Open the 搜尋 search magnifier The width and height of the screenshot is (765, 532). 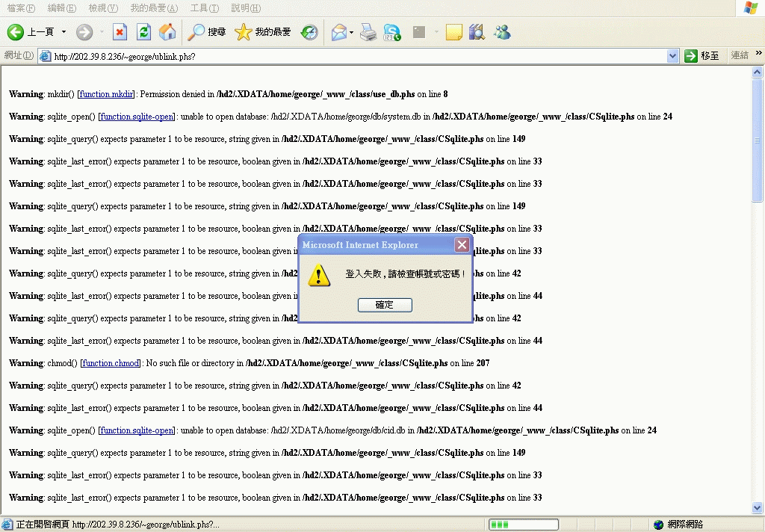[x=207, y=32]
